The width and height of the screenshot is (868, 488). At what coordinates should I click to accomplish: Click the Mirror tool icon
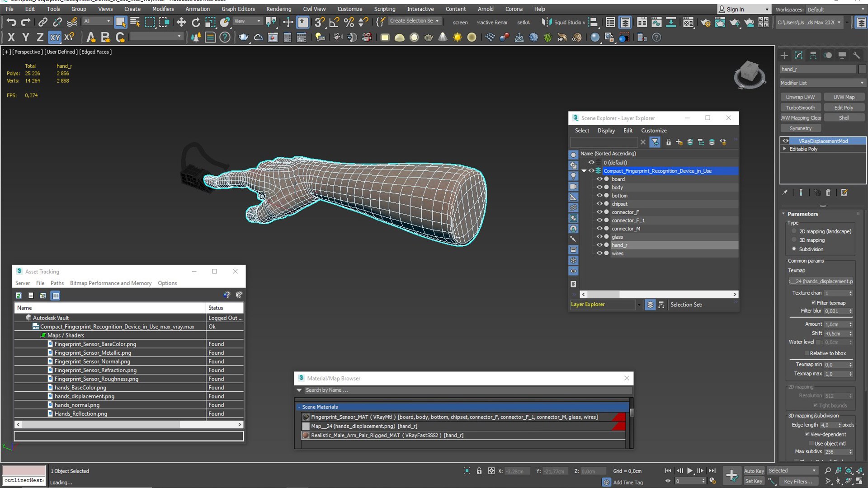pos(546,22)
